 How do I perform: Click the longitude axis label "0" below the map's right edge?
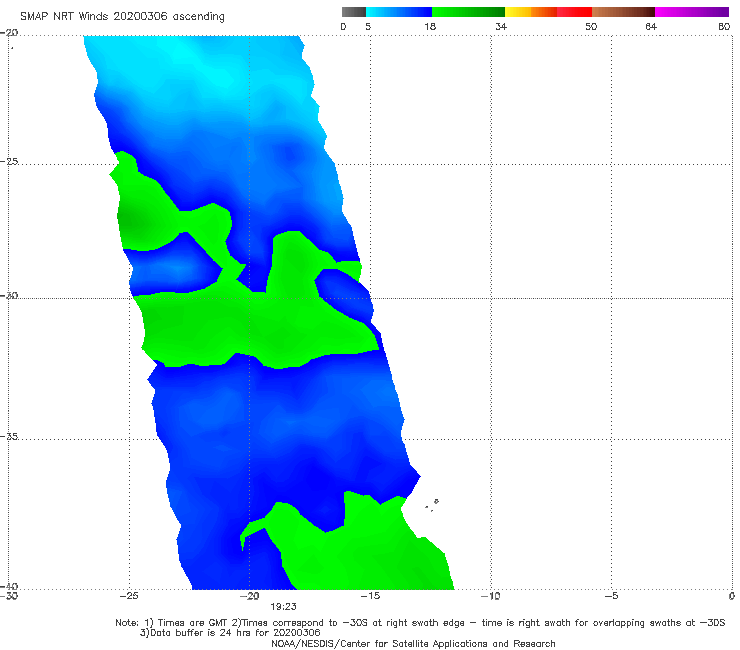(732, 596)
